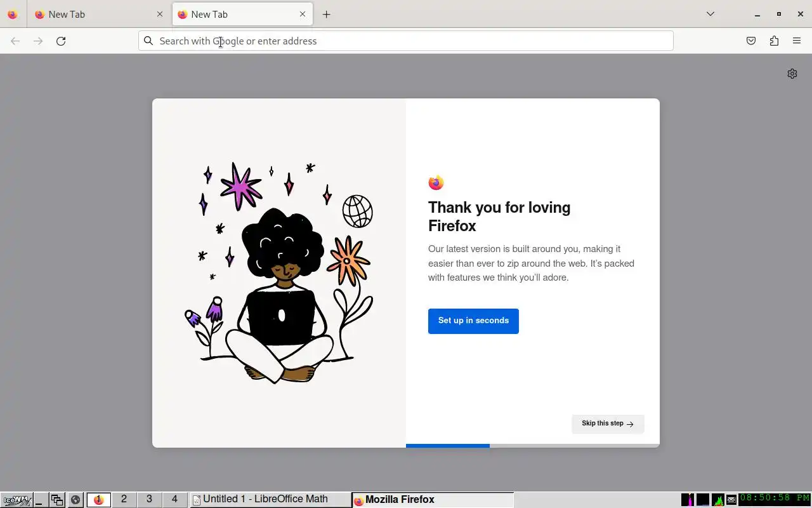Open new tab personalize gear icon

(792, 74)
